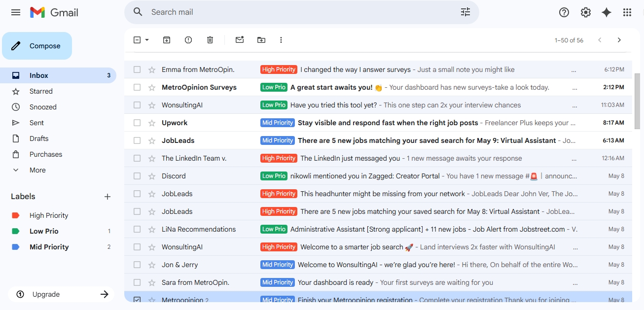Image resolution: width=644 pixels, height=310 pixels.
Task: Mark as unread envelope icon
Action: 240,40
